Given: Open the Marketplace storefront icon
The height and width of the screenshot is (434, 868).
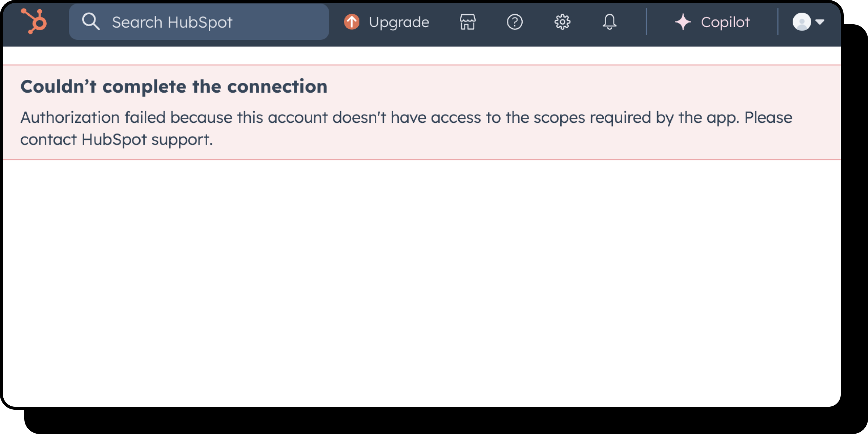Looking at the screenshot, I should coord(467,22).
